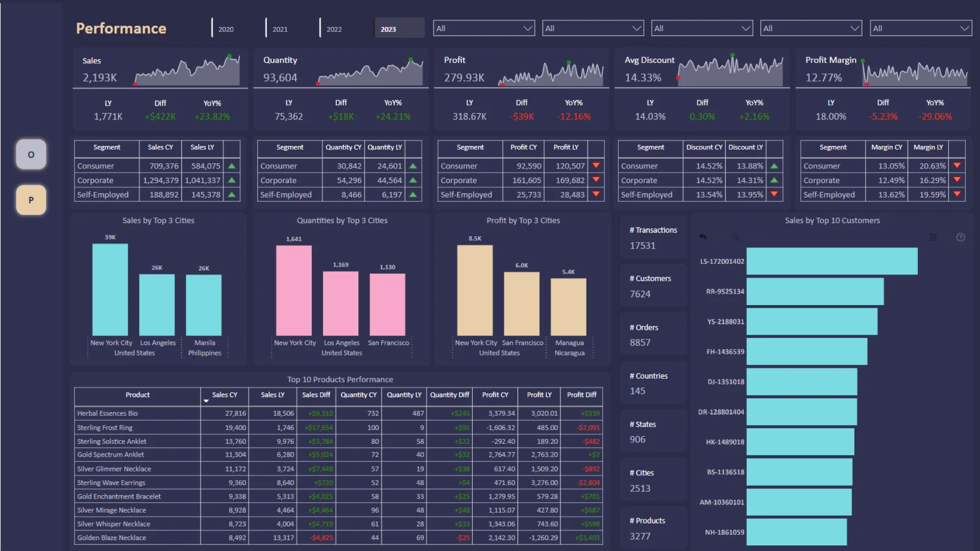This screenshot has height=551, width=980.
Task: Select the 2021 year slicer
Action: [289, 28]
